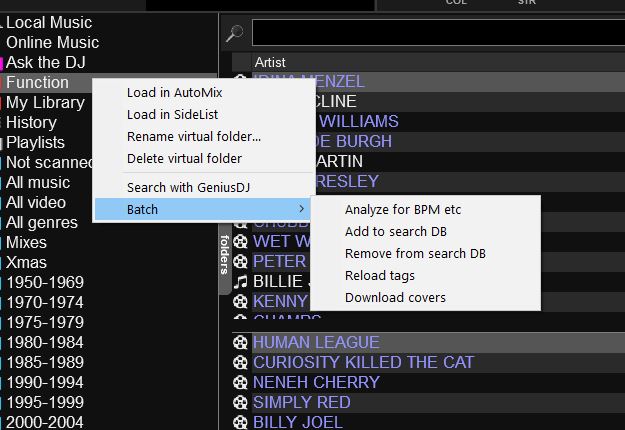The height and width of the screenshot is (430, 625).
Task: Toggle the vertical folders tab
Action: [x=224, y=255]
